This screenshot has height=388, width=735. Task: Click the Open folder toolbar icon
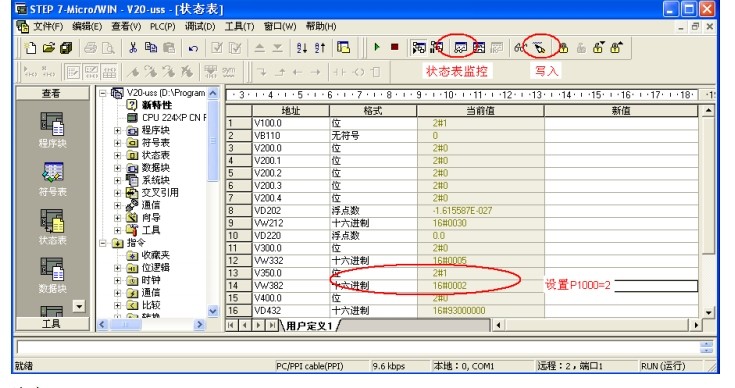tap(49, 47)
